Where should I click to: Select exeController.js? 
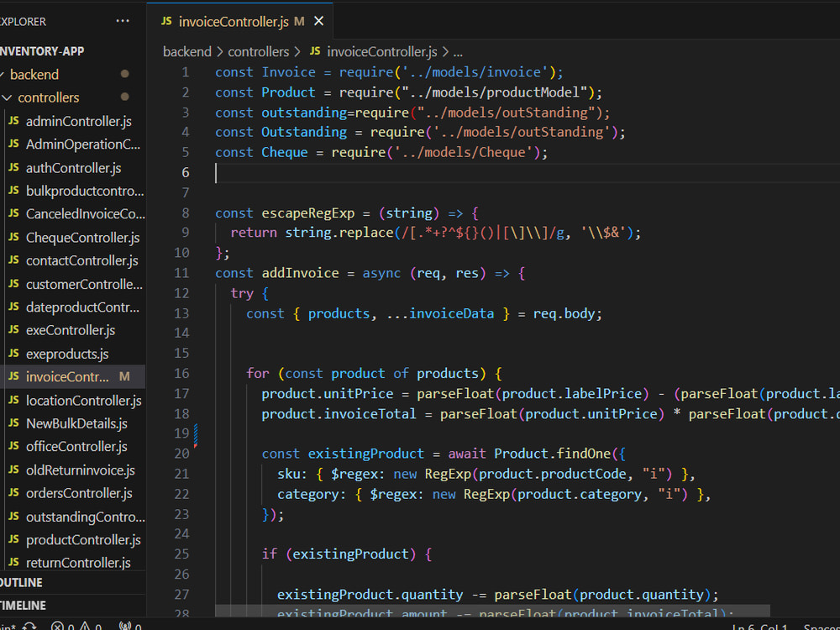click(x=71, y=330)
